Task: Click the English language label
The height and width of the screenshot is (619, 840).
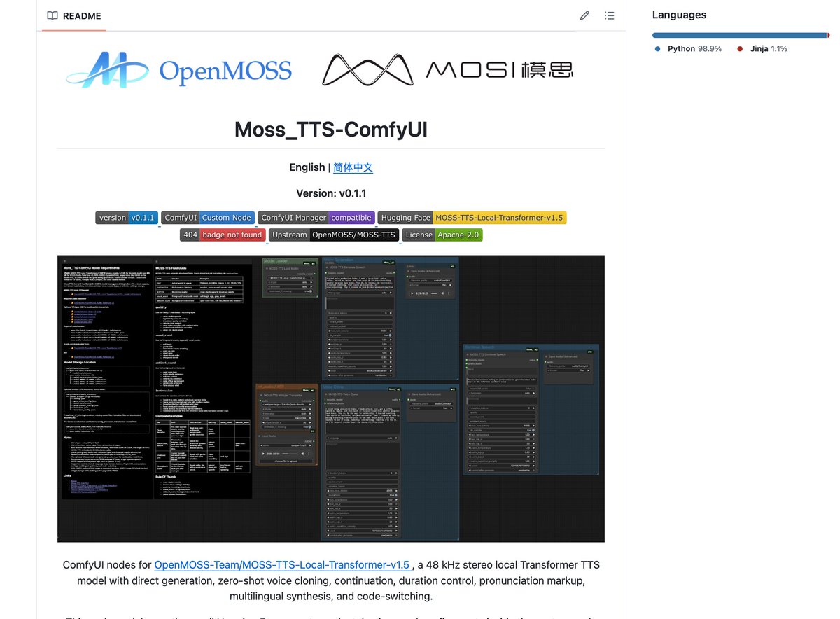Action: 307,167
